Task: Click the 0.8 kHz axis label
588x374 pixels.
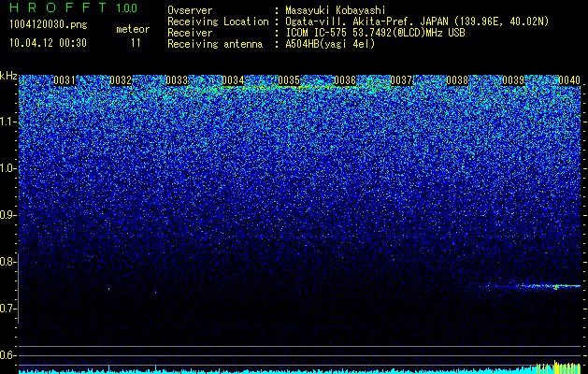Action: pos(7,262)
